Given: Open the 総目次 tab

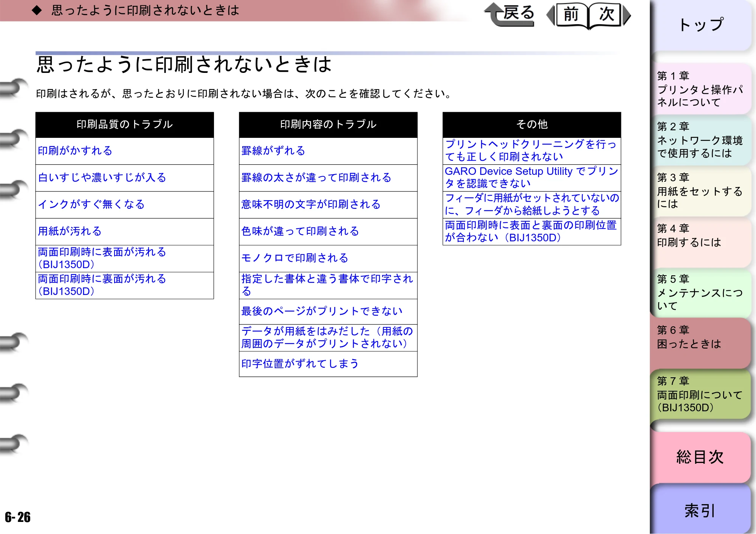Looking at the screenshot, I should point(702,457).
